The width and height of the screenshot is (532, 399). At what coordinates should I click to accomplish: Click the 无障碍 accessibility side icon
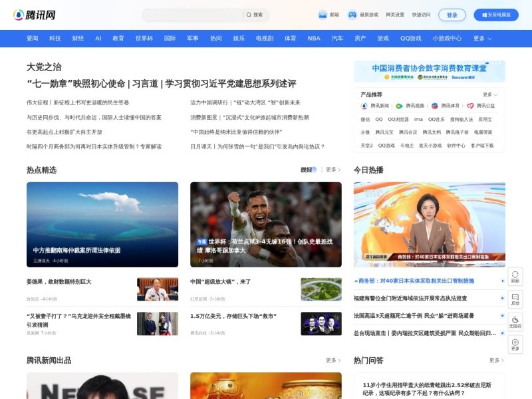(515, 322)
